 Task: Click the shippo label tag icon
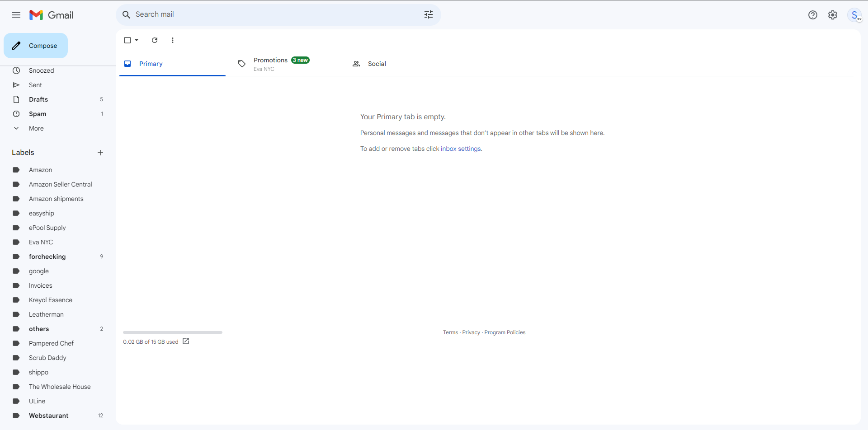[16, 372]
